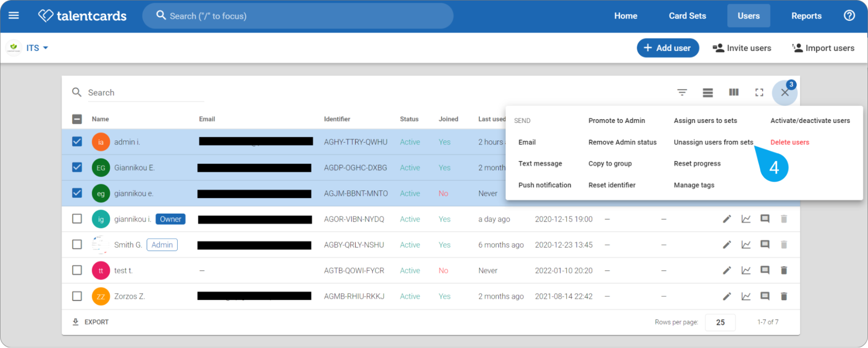868x348 pixels.
Task: Open the hamburger navigation menu
Action: pyautogui.click(x=14, y=16)
